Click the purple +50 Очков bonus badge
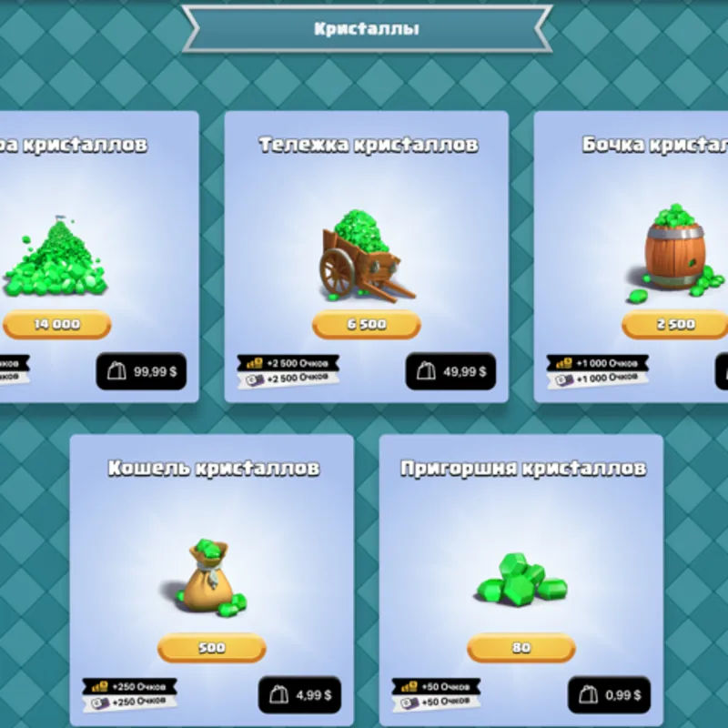Viewport: 728px width, 728px height. tap(437, 702)
